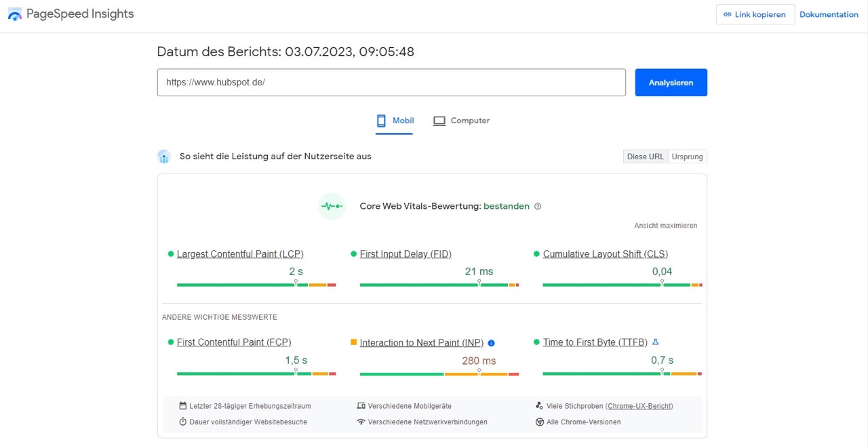Click the '2 s' LCP value
Image resolution: width=868 pixels, height=448 pixels.
296,272
